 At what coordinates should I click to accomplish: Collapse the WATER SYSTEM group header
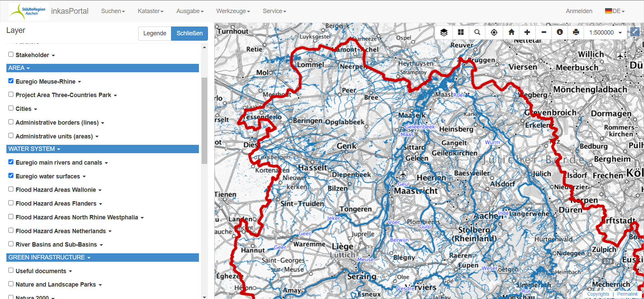34,149
